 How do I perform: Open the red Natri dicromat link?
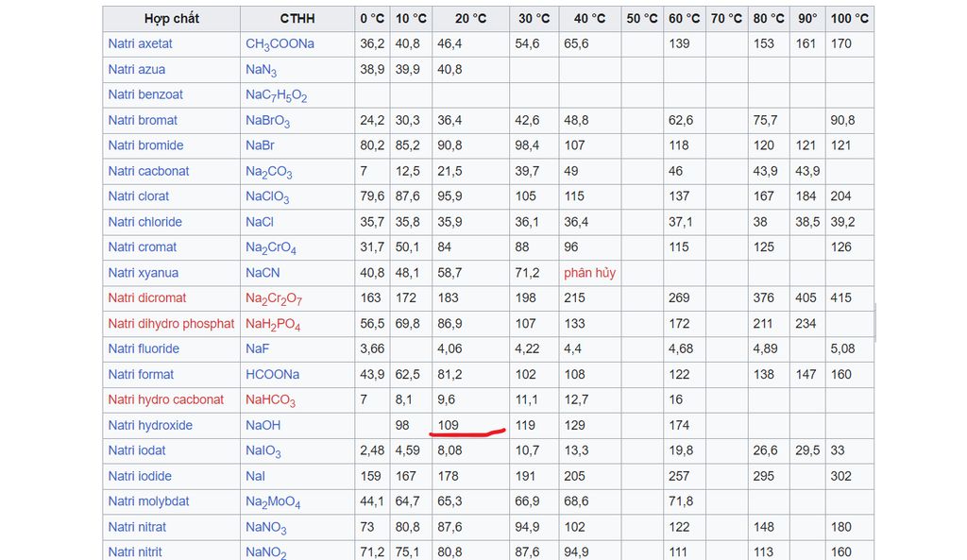[x=146, y=297]
